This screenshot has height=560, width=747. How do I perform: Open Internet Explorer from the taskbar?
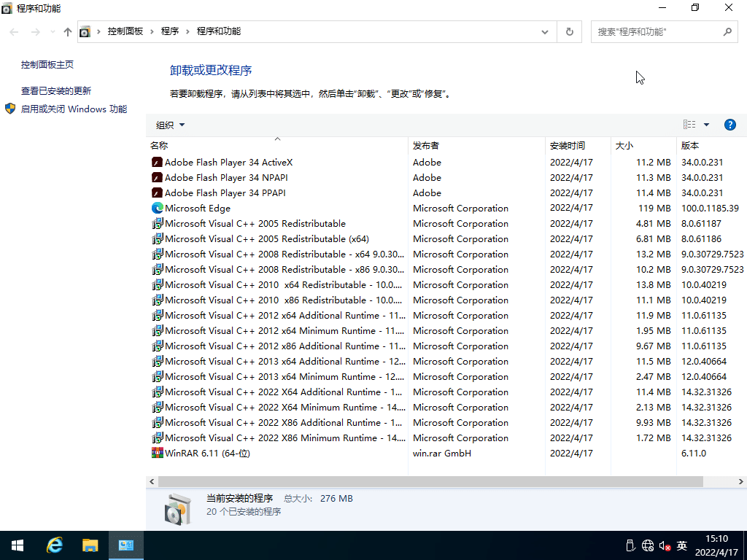click(55, 545)
